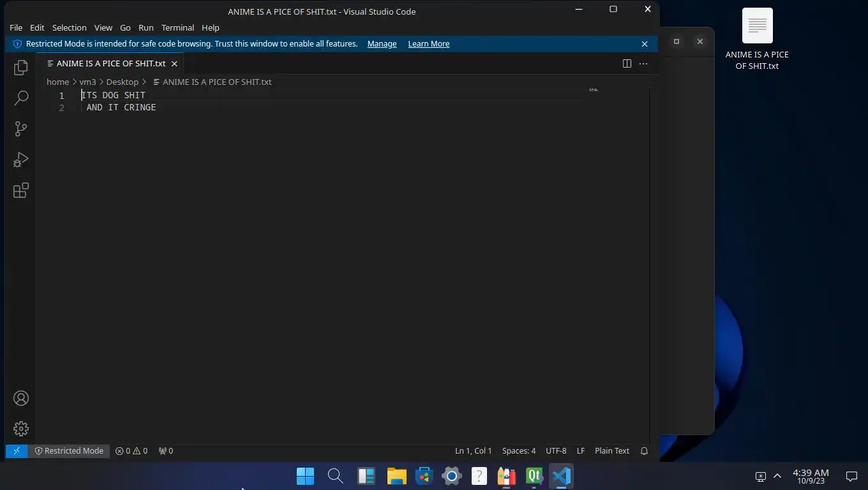This screenshot has width=868, height=490.
Task: Open the File menu
Action: (x=16, y=27)
